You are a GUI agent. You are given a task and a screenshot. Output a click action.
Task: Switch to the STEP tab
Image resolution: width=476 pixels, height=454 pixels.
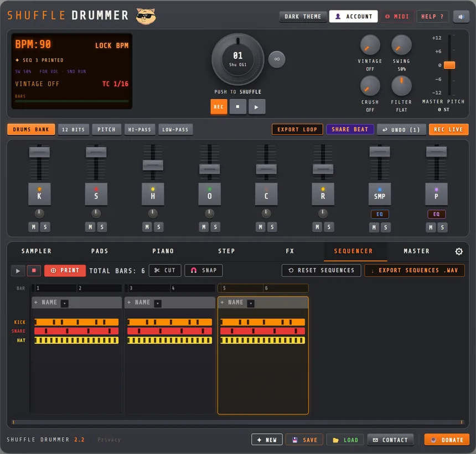pyautogui.click(x=226, y=251)
